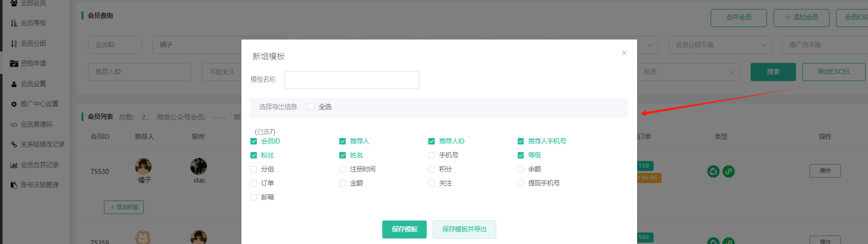Close the 新增模板 dialog
The image size is (868, 244).
pyautogui.click(x=624, y=53)
